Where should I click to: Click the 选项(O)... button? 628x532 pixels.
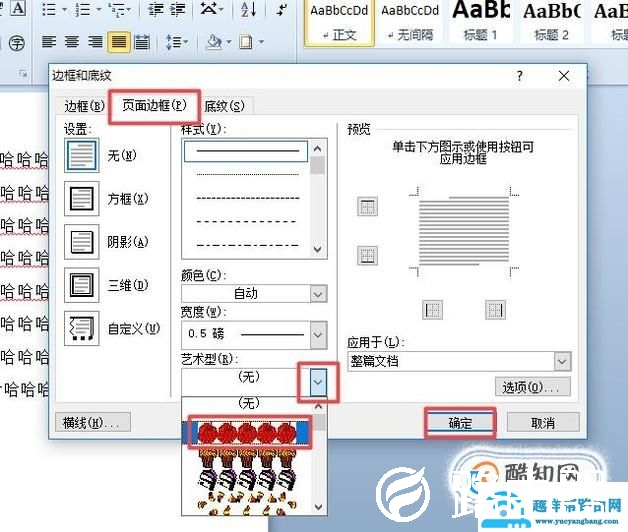click(533, 387)
